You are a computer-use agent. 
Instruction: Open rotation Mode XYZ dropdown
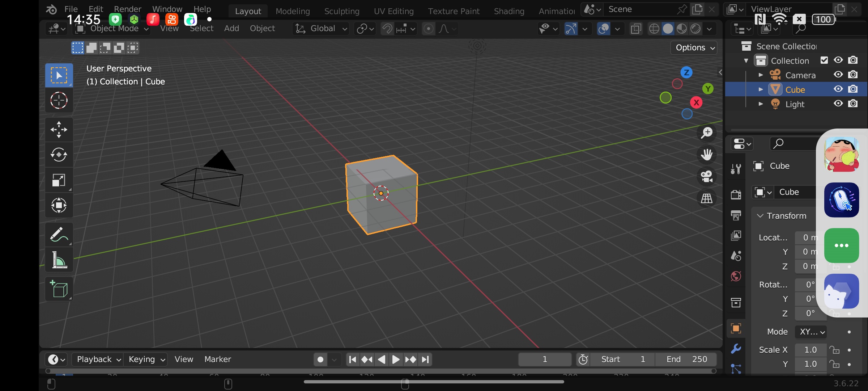[811, 332]
